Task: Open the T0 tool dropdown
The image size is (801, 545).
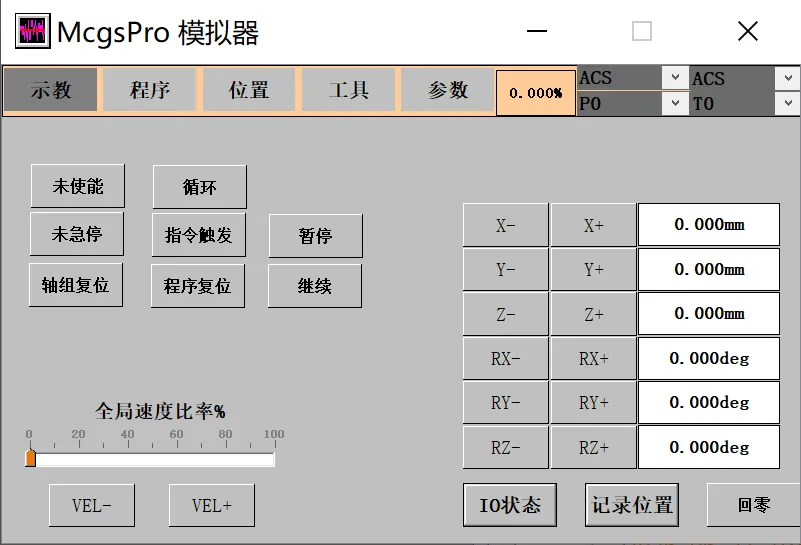Action: point(788,103)
